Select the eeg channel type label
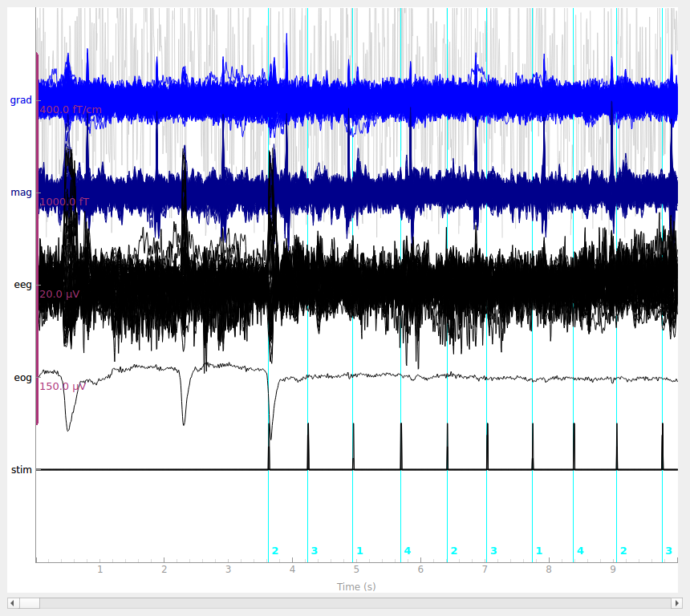Viewport: 690px width, 616px height. [x=23, y=285]
